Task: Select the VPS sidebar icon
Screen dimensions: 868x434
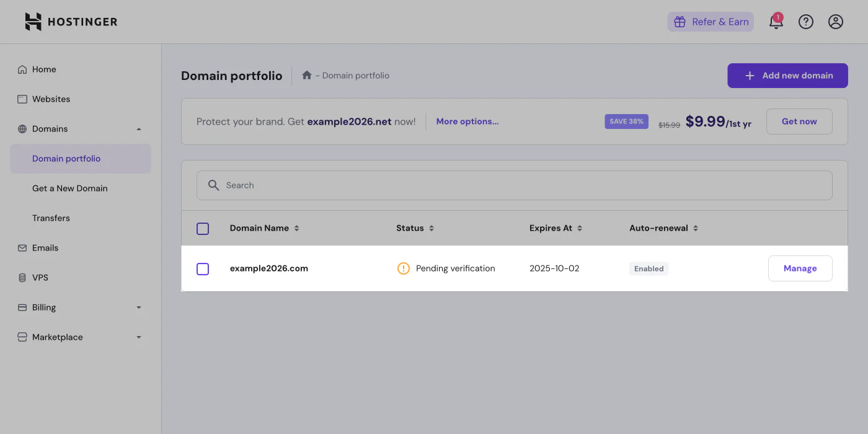Action: 22,277
